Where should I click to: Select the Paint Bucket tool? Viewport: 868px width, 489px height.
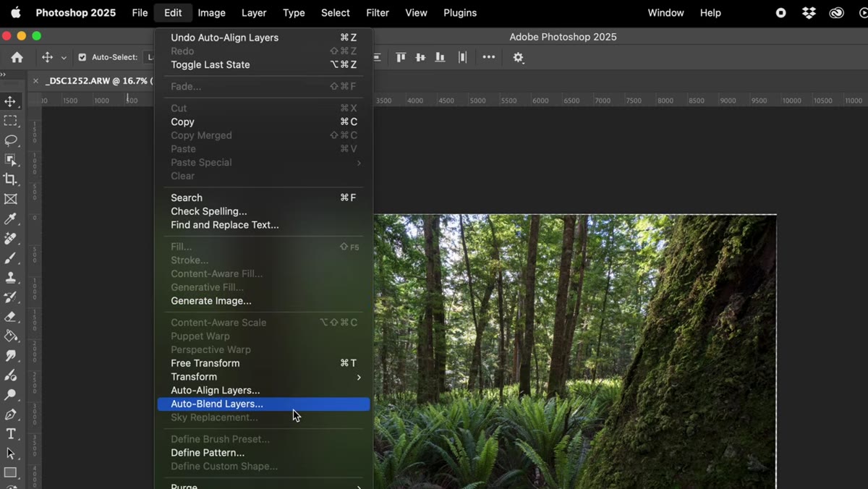point(10,336)
